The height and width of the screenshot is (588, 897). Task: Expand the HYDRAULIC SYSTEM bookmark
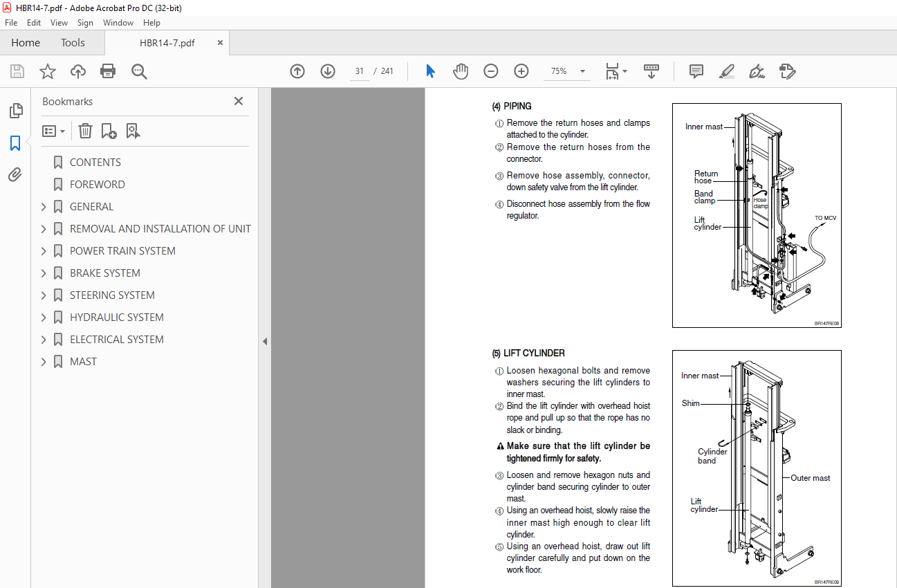click(44, 318)
